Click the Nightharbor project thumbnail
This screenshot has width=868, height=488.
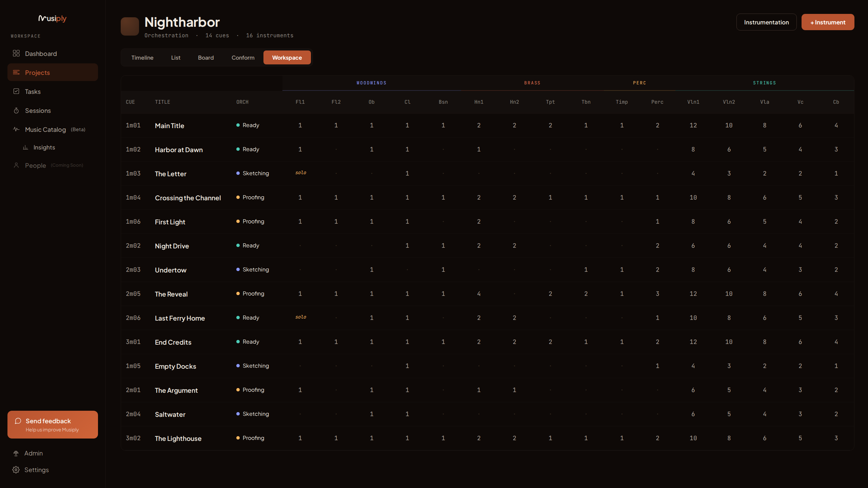pyautogui.click(x=130, y=26)
